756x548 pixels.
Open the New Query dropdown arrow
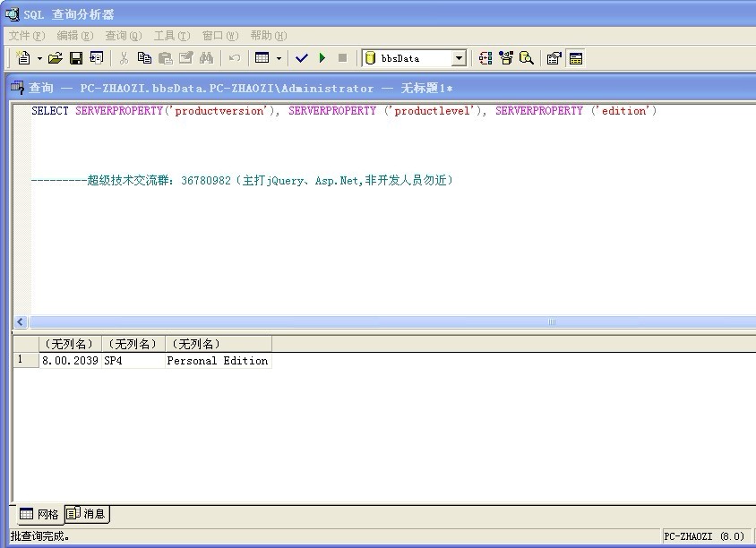(39, 58)
